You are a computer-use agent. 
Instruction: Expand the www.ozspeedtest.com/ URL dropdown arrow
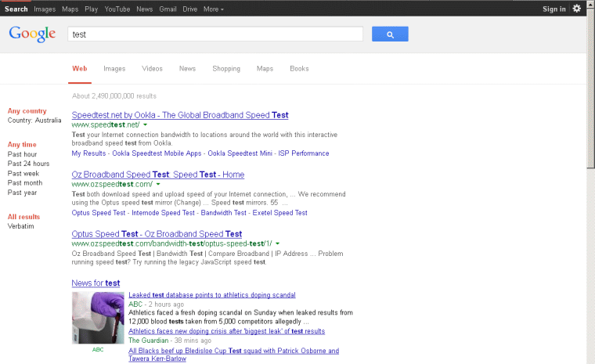(x=158, y=185)
